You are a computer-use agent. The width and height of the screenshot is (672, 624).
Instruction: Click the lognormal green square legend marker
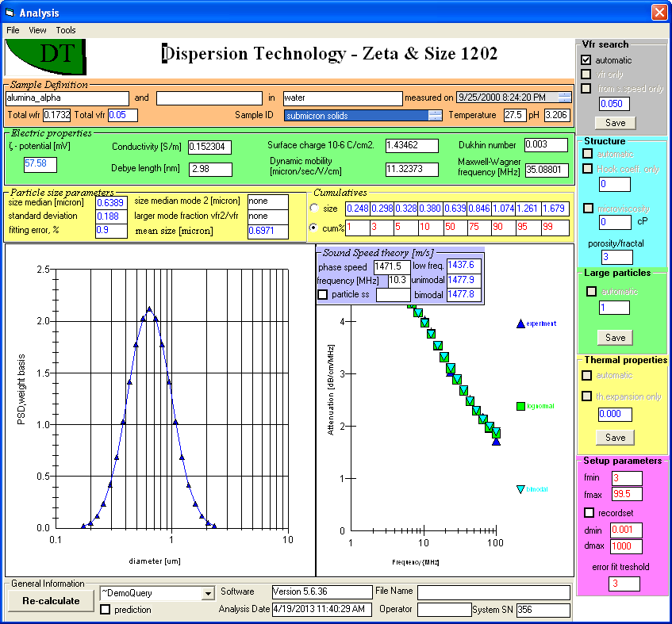(x=520, y=407)
